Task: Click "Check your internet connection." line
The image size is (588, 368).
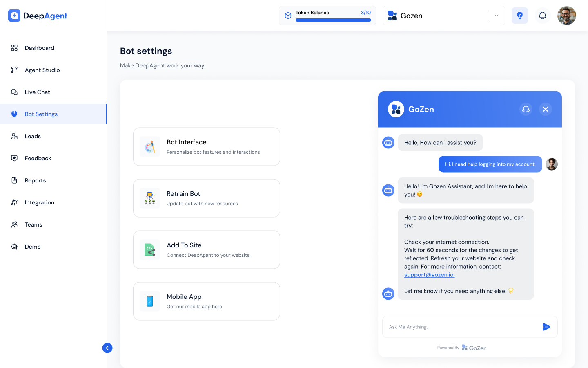Action: pos(447,242)
